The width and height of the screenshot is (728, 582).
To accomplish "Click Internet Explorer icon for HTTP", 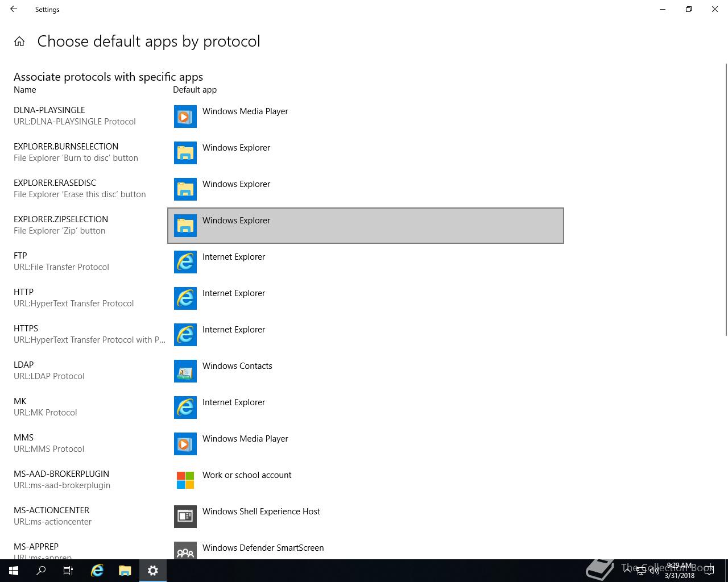I will (x=185, y=298).
